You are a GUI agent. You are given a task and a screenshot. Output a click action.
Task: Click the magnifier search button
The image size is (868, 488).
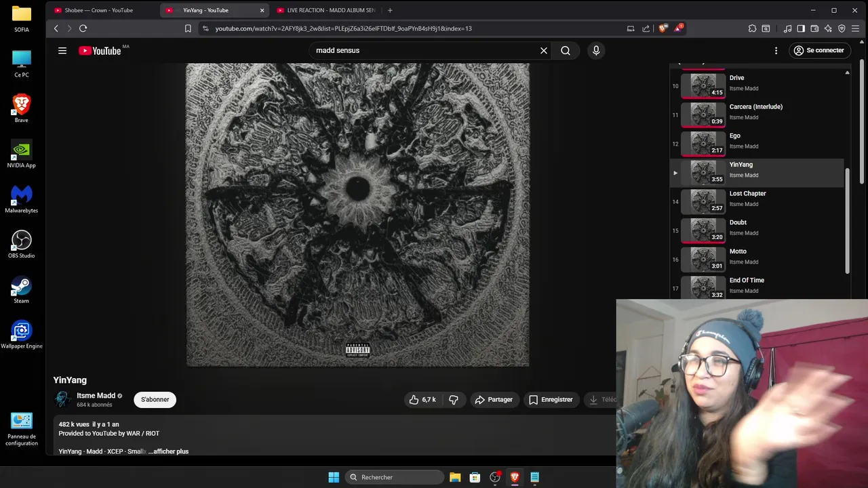[566, 50]
